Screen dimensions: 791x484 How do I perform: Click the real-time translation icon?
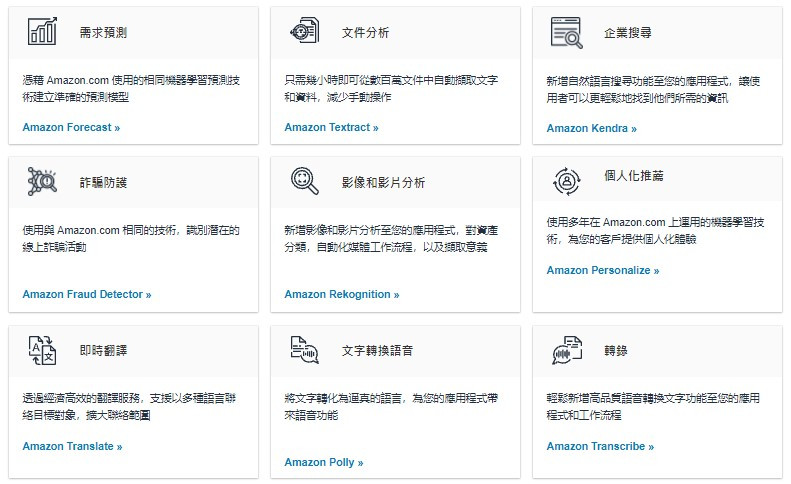(x=42, y=350)
